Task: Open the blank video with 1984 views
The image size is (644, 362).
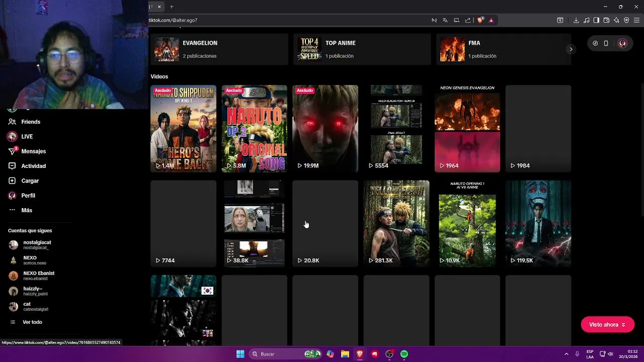Action: coord(538,129)
